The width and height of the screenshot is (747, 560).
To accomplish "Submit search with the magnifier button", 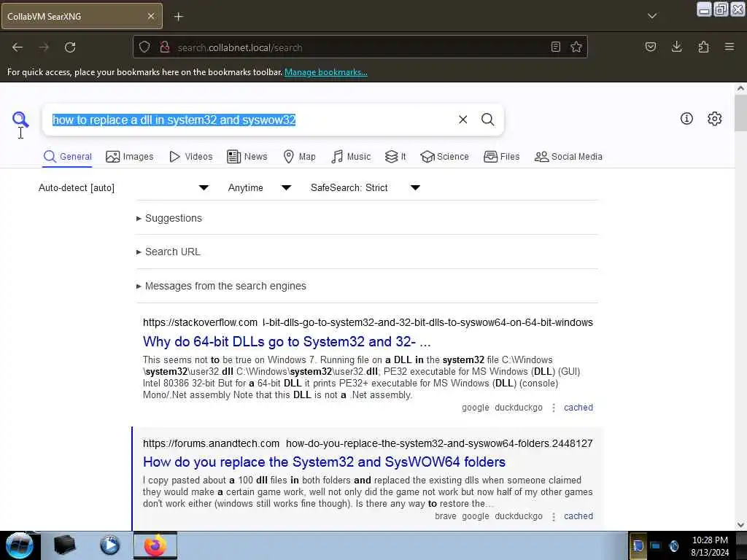I will pos(487,120).
